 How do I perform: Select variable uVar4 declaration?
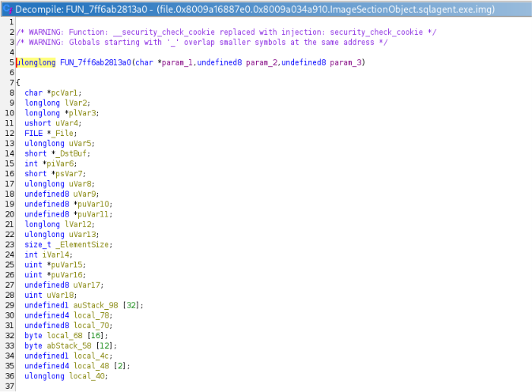[x=67, y=123]
